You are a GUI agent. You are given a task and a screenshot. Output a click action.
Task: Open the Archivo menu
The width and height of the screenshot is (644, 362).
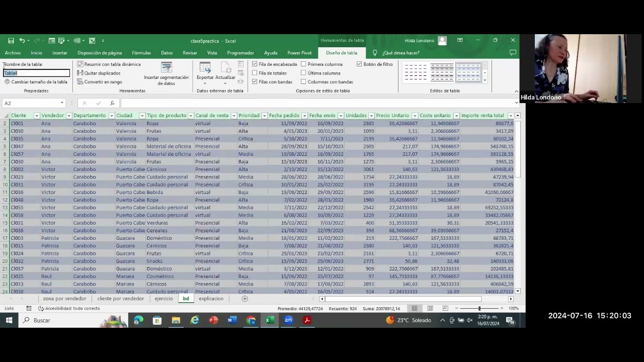pyautogui.click(x=13, y=53)
